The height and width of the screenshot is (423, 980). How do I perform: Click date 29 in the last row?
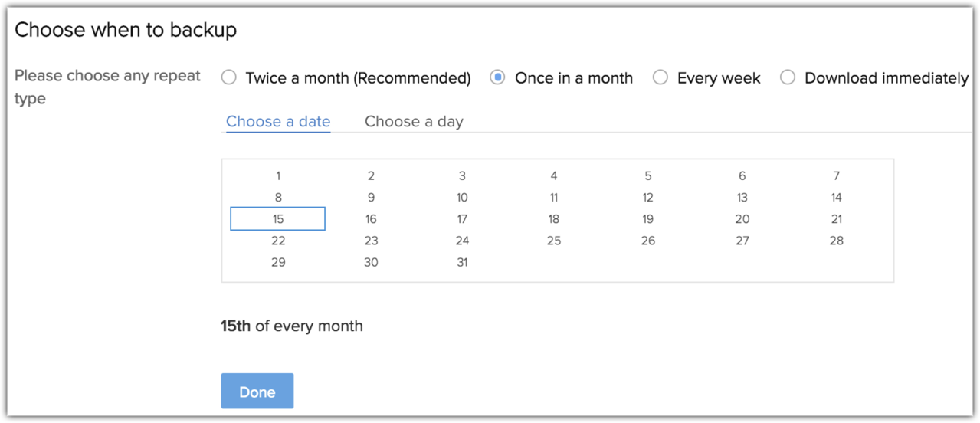tap(278, 262)
